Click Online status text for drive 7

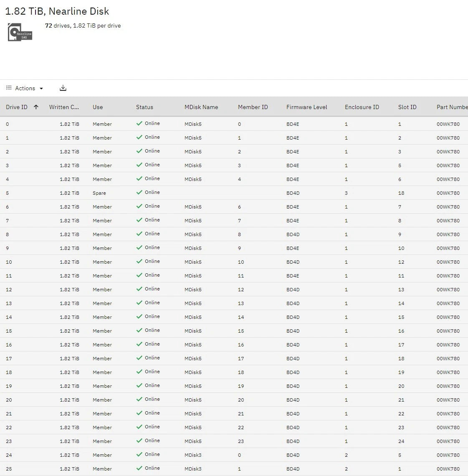[152, 220]
